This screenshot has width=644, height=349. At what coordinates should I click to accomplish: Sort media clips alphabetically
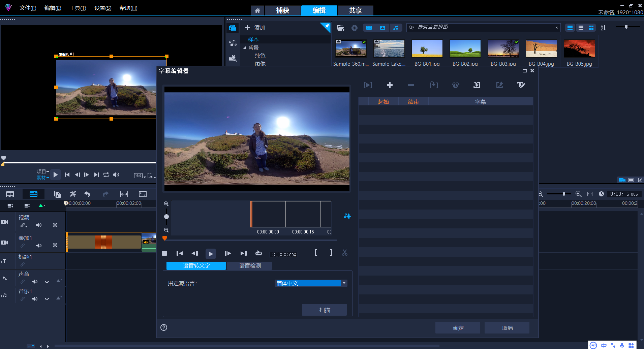click(x=603, y=28)
